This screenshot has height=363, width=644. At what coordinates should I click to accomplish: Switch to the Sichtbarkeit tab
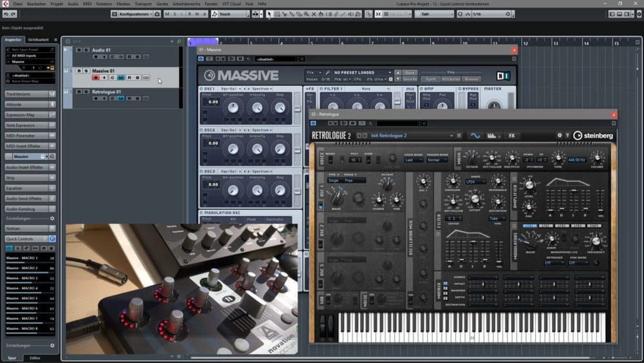(x=38, y=40)
